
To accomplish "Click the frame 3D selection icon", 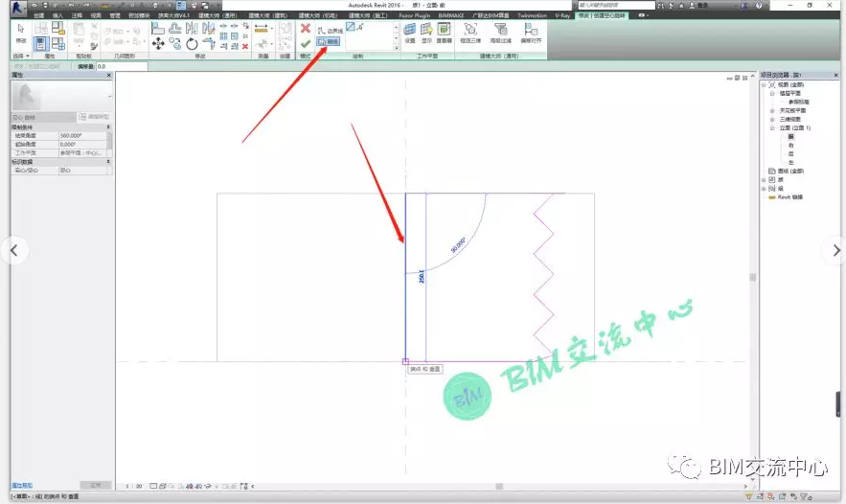I will pos(470,33).
